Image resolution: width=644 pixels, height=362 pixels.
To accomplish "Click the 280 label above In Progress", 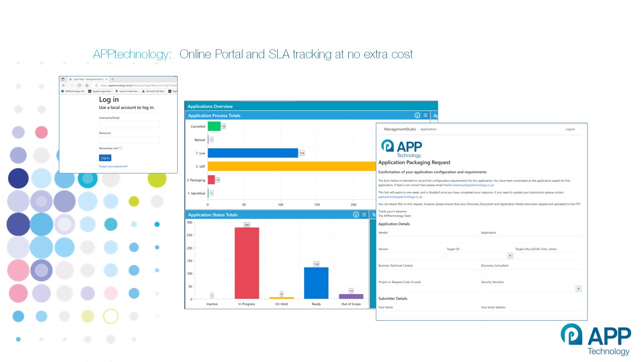I will (247, 225).
